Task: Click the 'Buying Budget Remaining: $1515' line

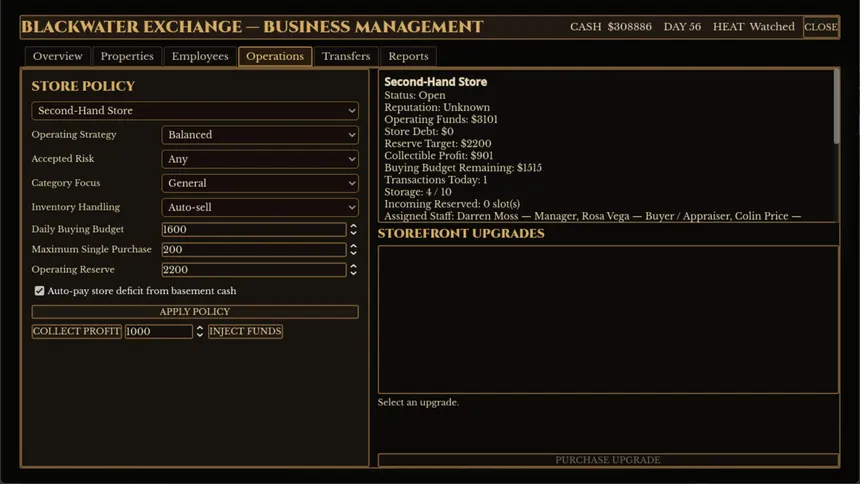Action: click(463, 168)
